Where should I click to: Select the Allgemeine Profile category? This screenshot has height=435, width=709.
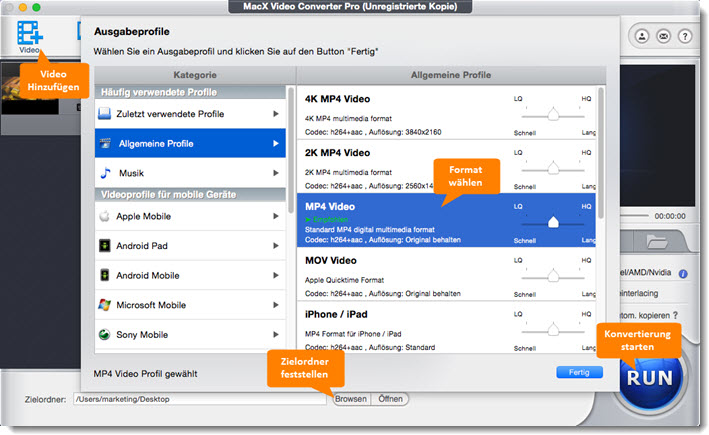[x=190, y=143]
